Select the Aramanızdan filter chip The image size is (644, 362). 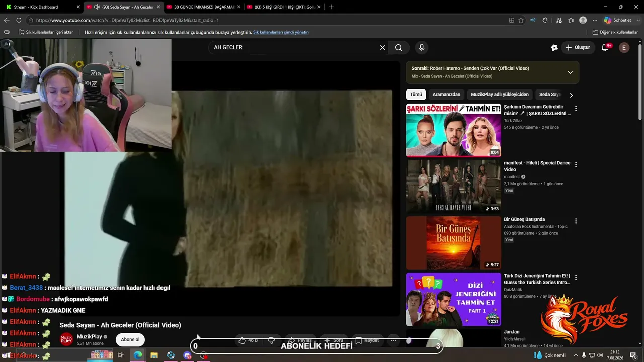coord(446,95)
